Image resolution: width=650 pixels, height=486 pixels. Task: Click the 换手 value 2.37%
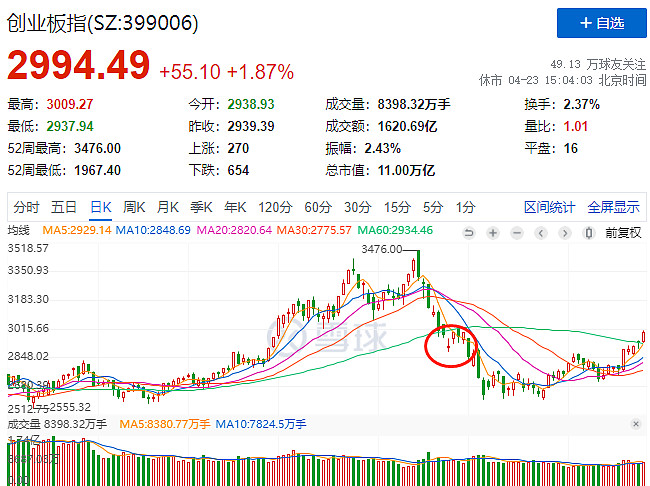tap(582, 104)
